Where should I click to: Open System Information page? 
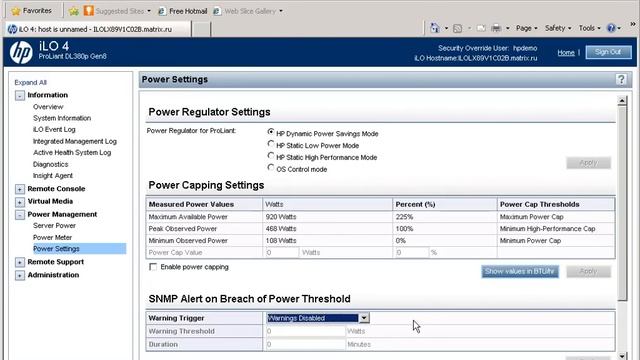point(62,118)
